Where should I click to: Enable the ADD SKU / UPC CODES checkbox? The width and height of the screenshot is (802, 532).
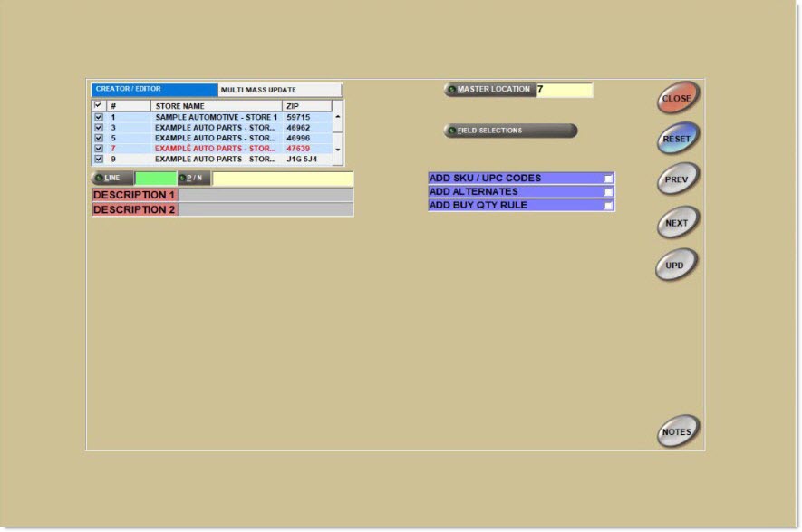tap(608, 179)
